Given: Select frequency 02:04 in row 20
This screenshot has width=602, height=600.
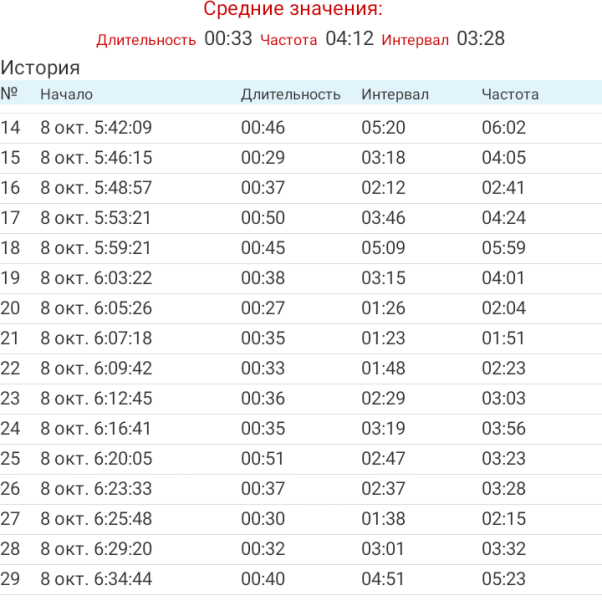Looking at the screenshot, I should [504, 308].
